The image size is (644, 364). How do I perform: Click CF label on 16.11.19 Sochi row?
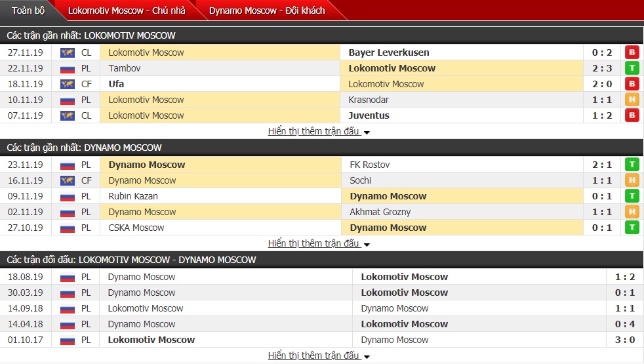(87, 180)
